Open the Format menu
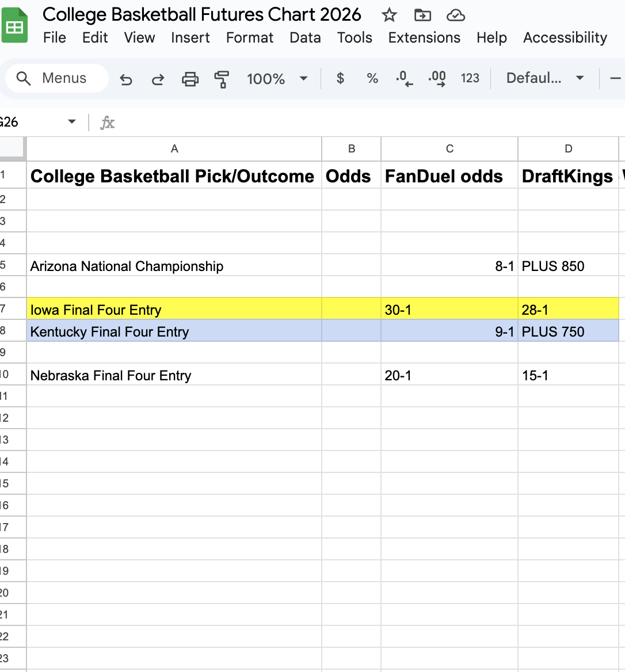Viewport: 625px width, 672px height. [x=250, y=37]
